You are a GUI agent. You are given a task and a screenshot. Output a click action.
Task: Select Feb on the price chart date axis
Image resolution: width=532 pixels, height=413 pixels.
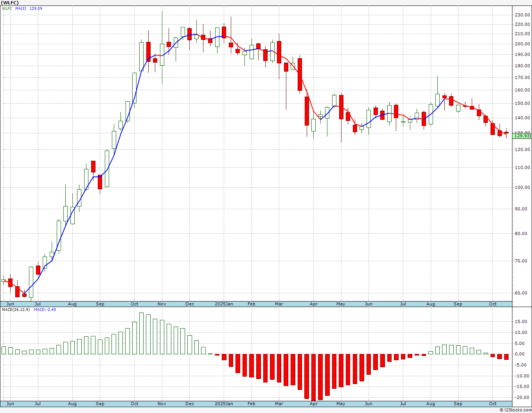[251, 304]
